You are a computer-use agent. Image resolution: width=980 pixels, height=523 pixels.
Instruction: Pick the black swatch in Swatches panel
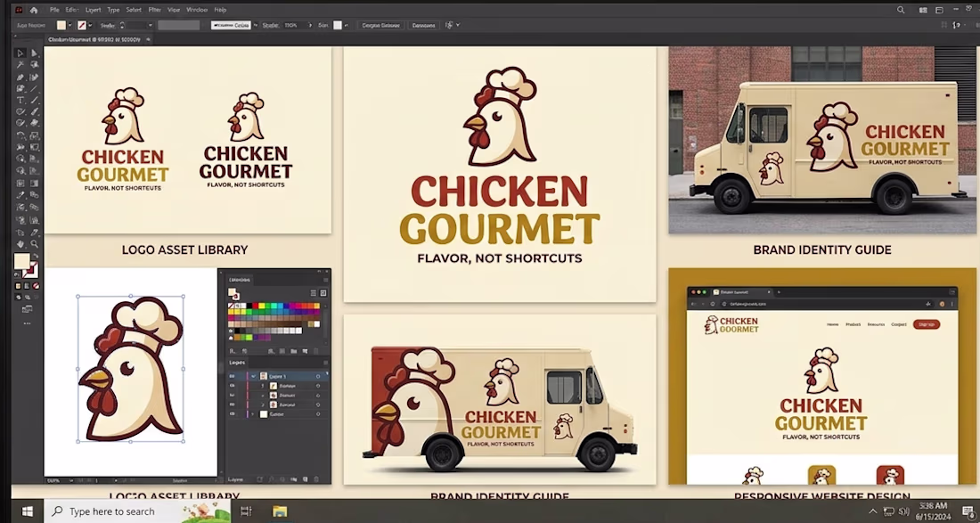[249, 306]
